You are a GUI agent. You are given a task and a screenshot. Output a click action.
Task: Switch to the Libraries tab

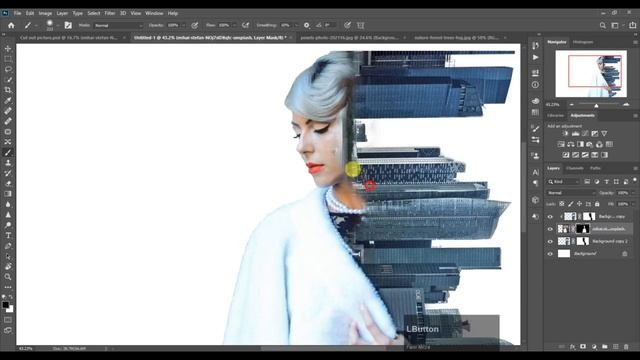click(556, 116)
